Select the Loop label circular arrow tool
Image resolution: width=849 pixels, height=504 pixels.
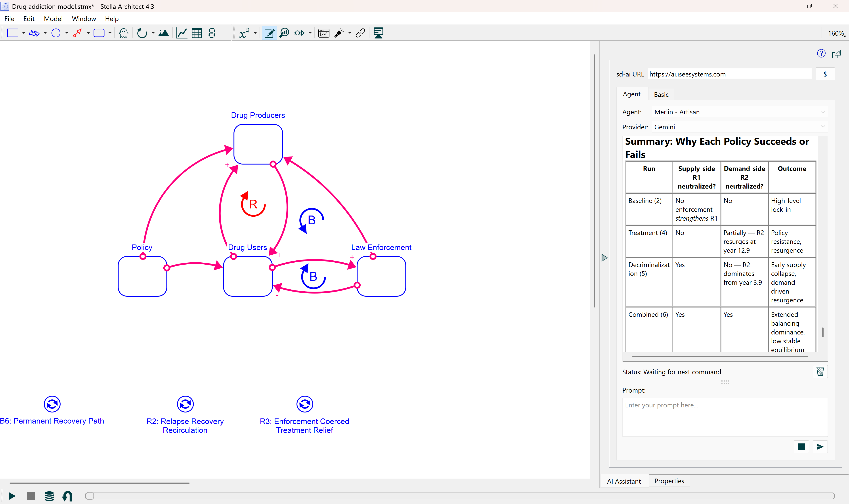142,33
